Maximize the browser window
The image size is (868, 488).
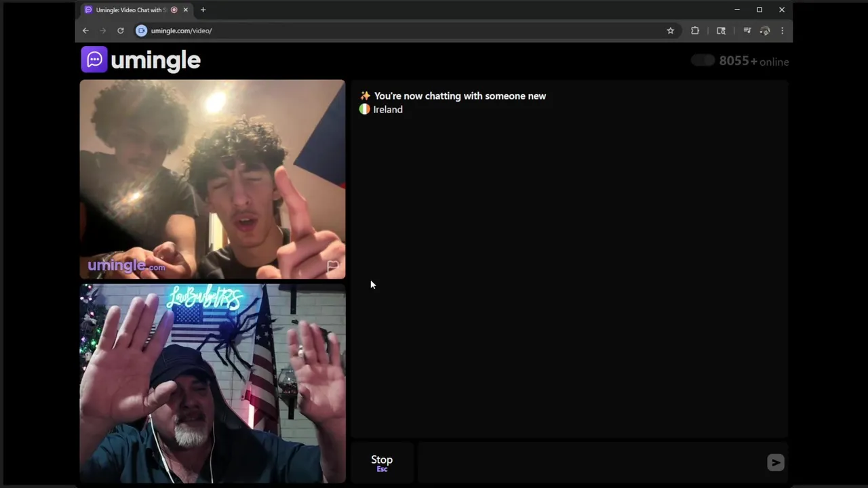(759, 9)
